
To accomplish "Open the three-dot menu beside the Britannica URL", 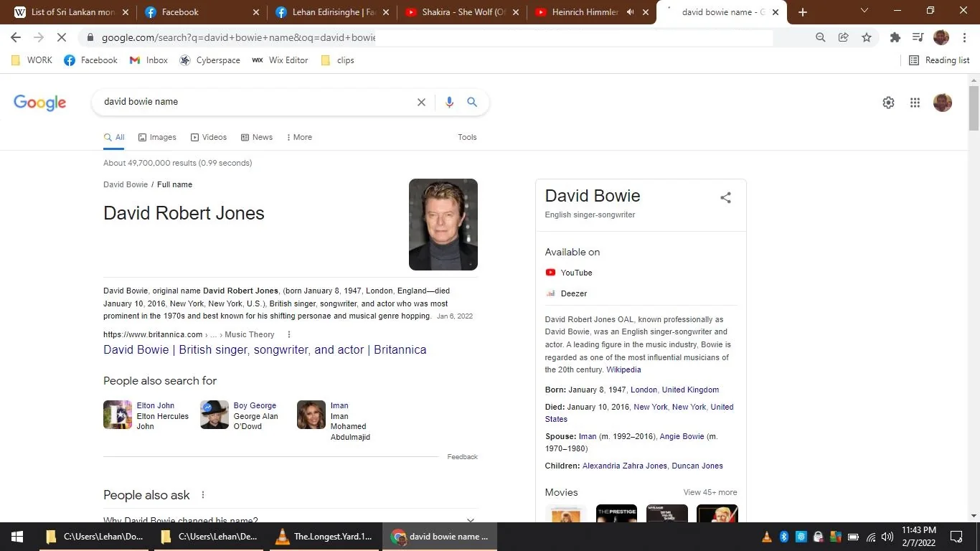I will click(x=289, y=334).
